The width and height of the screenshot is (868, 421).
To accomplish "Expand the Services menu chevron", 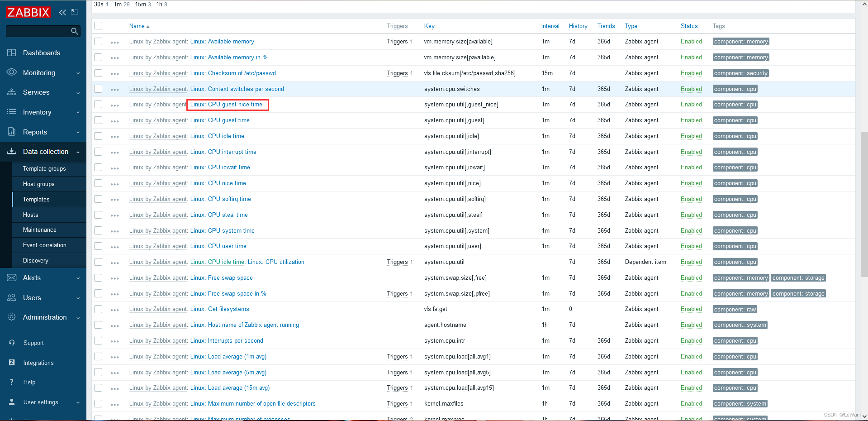I will point(78,93).
